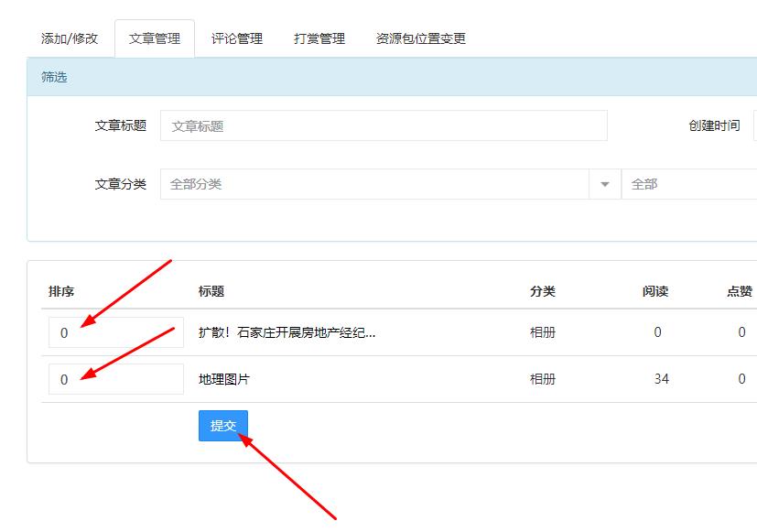The width and height of the screenshot is (757, 532).
Task: Click the sort input for 地理图片 row
Action: coord(116,379)
